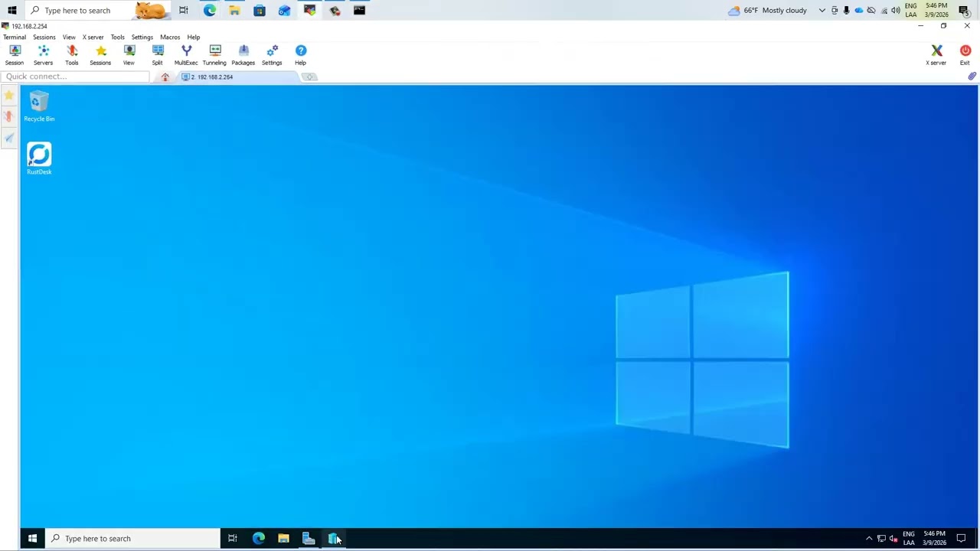This screenshot has width=980, height=551.
Task: Click the paperclip icon at right edge
Action: [x=972, y=77]
